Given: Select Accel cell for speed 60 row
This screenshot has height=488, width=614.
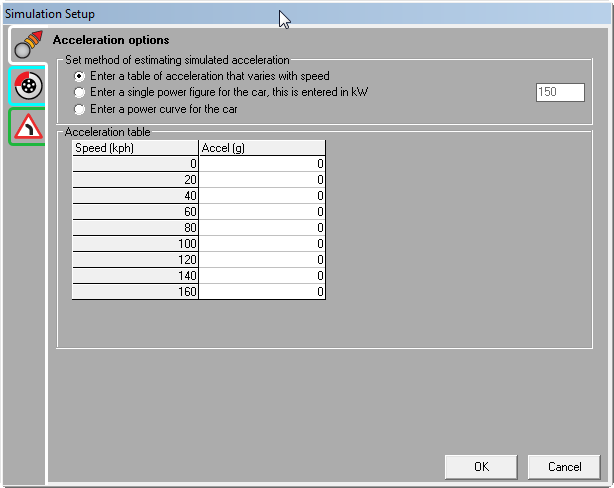Looking at the screenshot, I should (x=262, y=212).
